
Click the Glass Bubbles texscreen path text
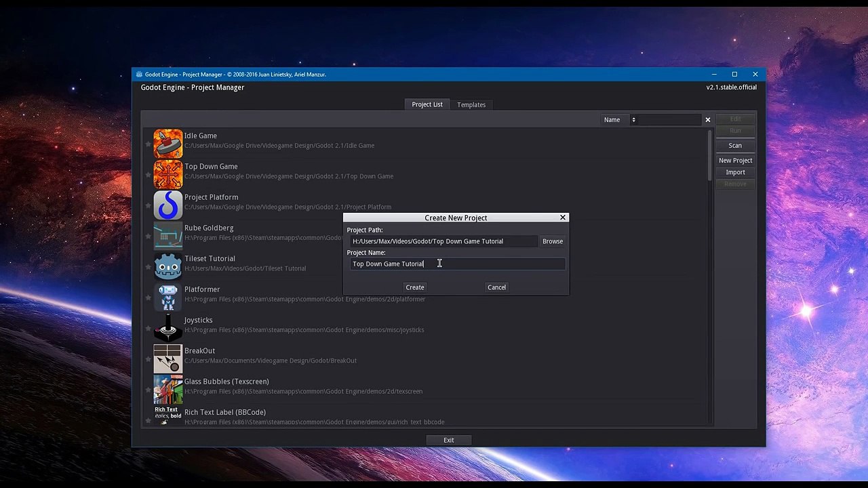(x=304, y=392)
